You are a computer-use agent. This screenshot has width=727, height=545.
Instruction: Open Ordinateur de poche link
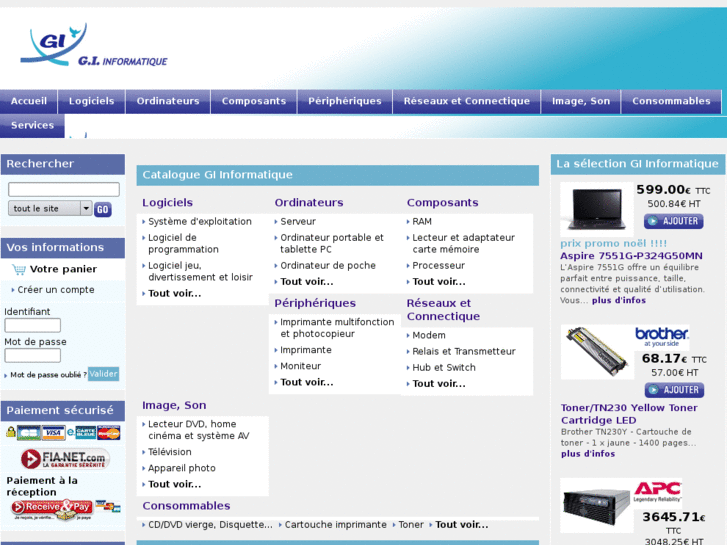pos(328,266)
